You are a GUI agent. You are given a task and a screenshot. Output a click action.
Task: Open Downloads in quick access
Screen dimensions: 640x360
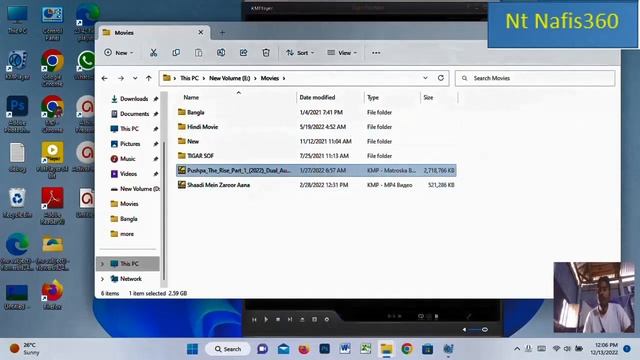click(x=134, y=99)
